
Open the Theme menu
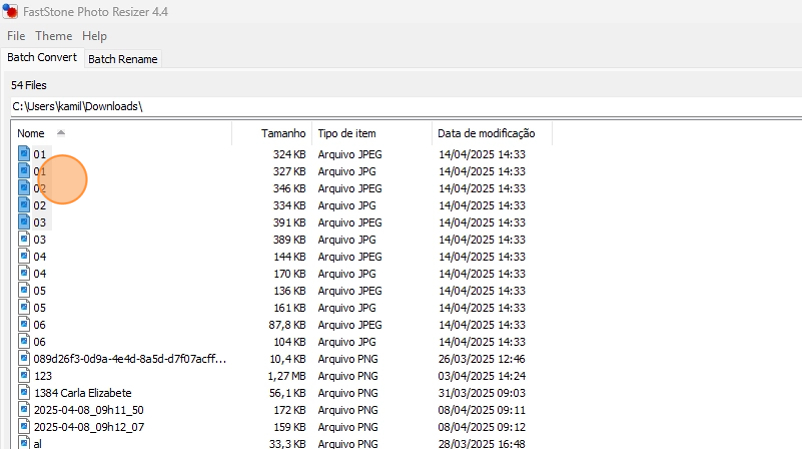53,36
